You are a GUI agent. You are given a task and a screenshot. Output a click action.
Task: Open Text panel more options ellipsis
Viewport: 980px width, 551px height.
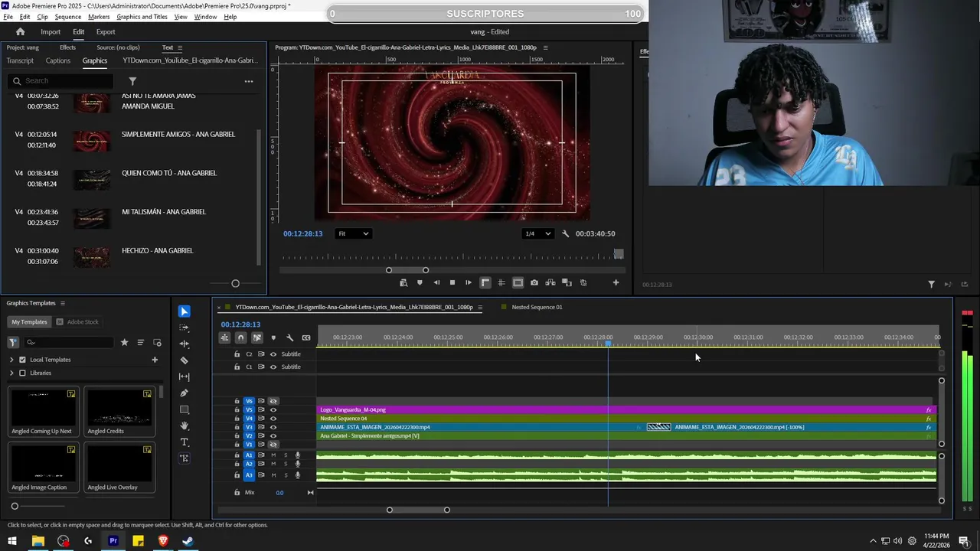click(x=248, y=81)
